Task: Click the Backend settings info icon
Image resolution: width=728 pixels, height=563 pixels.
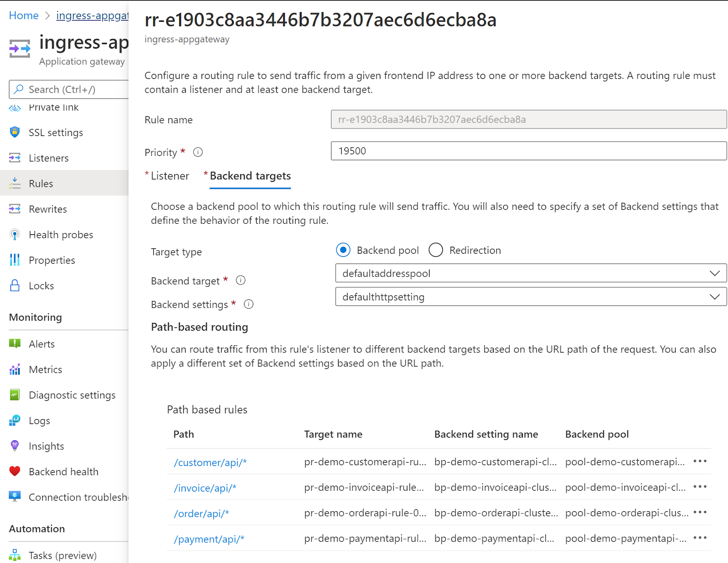Action: [x=248, y=304]
